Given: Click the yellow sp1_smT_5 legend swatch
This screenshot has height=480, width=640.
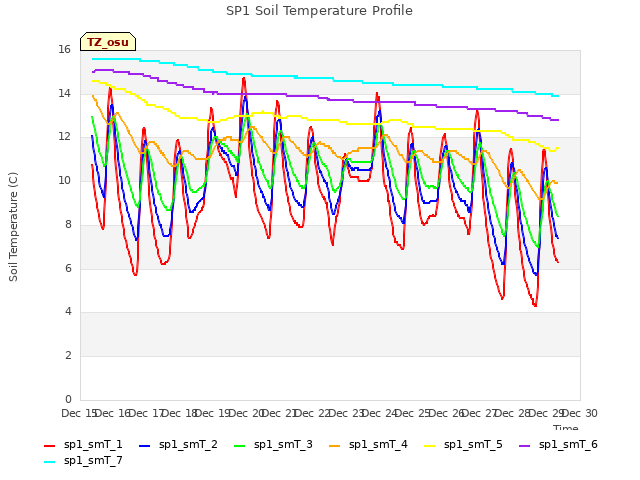Looking at the screenshot, I should pos(430,446).
